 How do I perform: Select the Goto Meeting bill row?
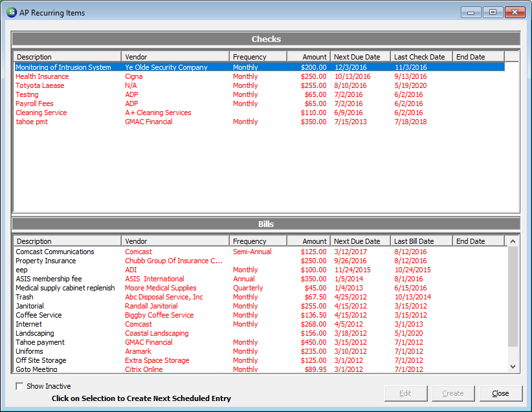click(260, 369)
